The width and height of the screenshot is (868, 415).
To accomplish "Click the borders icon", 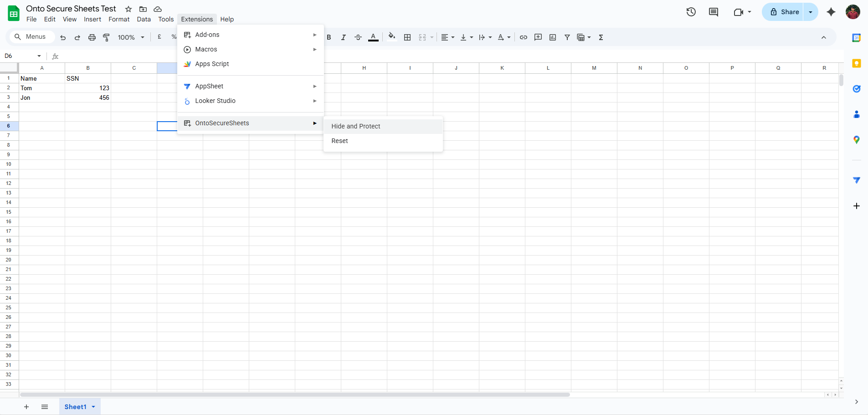I will (407, 37).
